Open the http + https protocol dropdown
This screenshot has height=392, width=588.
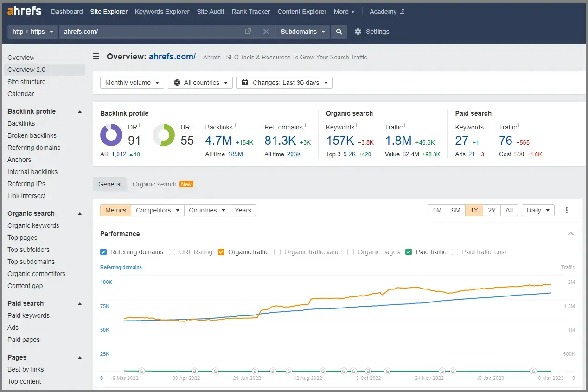(x=33, y=32)
